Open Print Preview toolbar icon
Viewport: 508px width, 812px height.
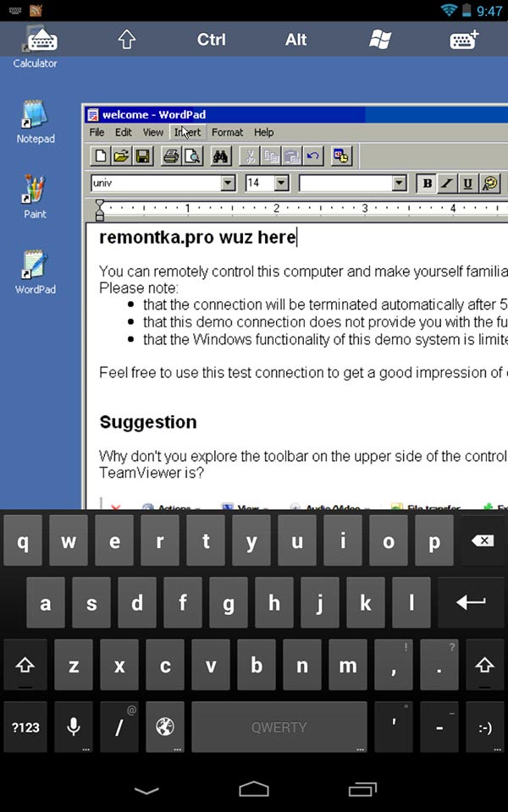192,156
